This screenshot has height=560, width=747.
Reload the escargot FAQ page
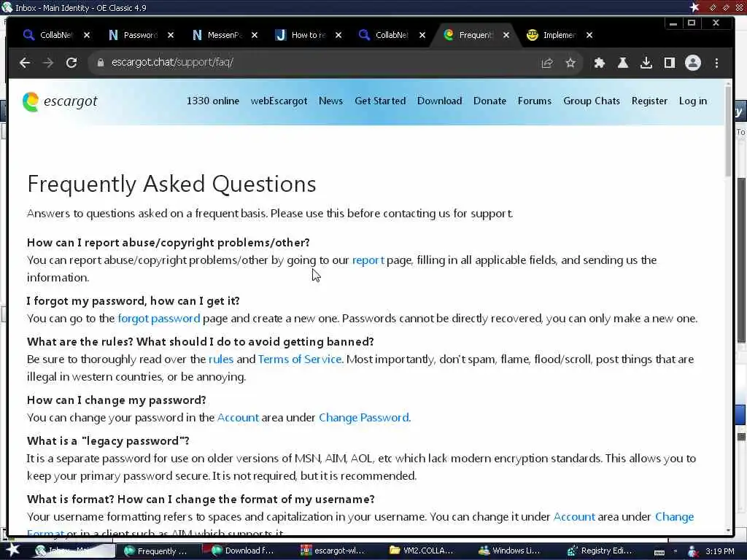pyautogui.click(x=71, y=63)
